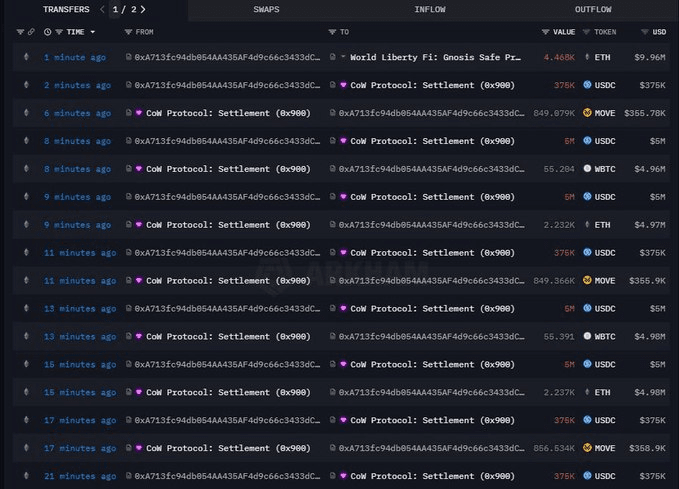
Task: Switch to the INFLOW tab
Action: click(430, 9)
